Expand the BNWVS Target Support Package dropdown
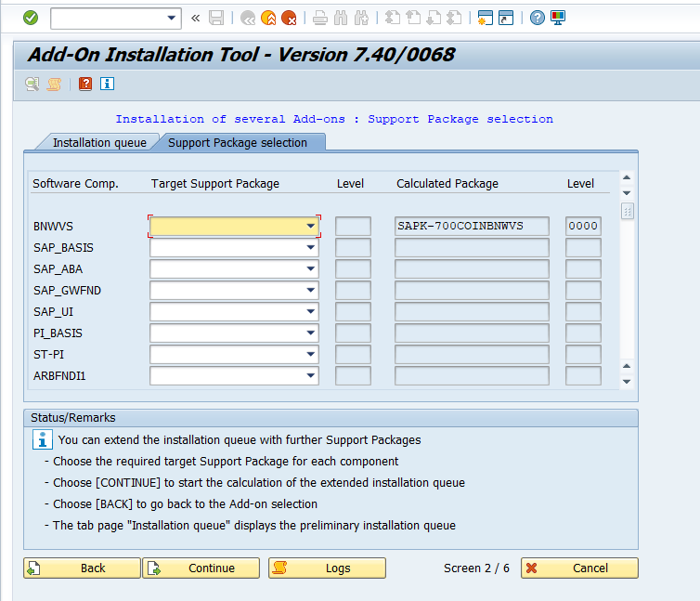 pos(310,226)
